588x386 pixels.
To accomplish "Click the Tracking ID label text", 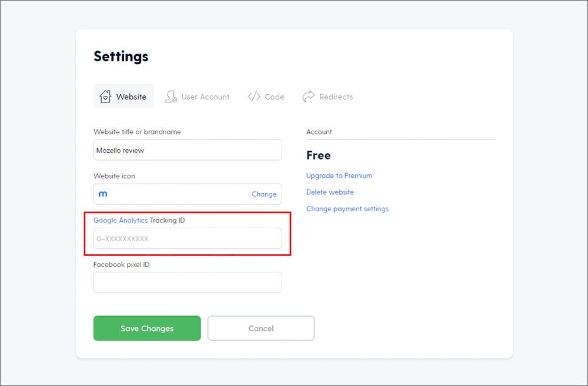I will [x=167, y=220].
